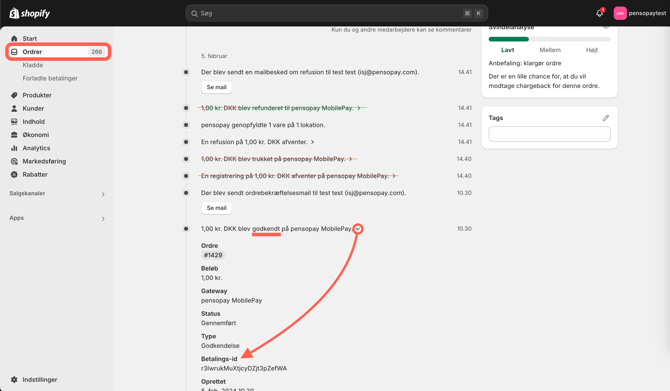The height and width of the screenshot is (391, 670).
Task: Click 'Anbefaling: klargør ordre' text
Action: coord(525,63)
